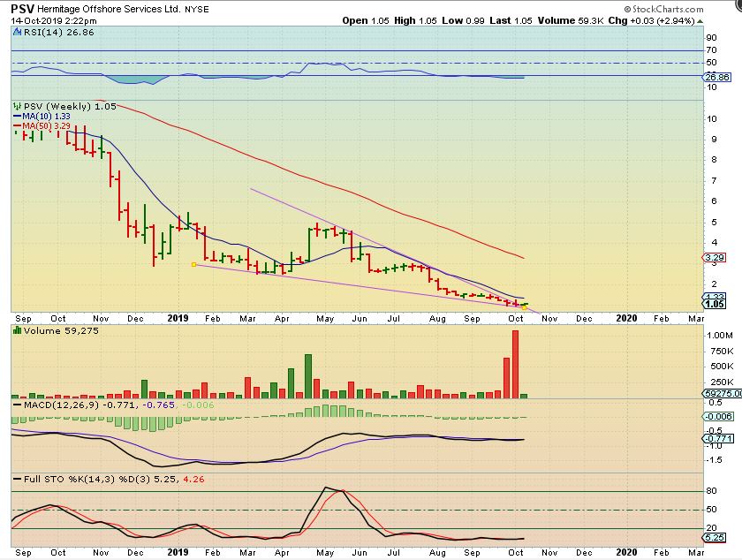Click the bold 1.05 last price tag on axis
This screenshot has height=560, width=742.
[715, 304]
